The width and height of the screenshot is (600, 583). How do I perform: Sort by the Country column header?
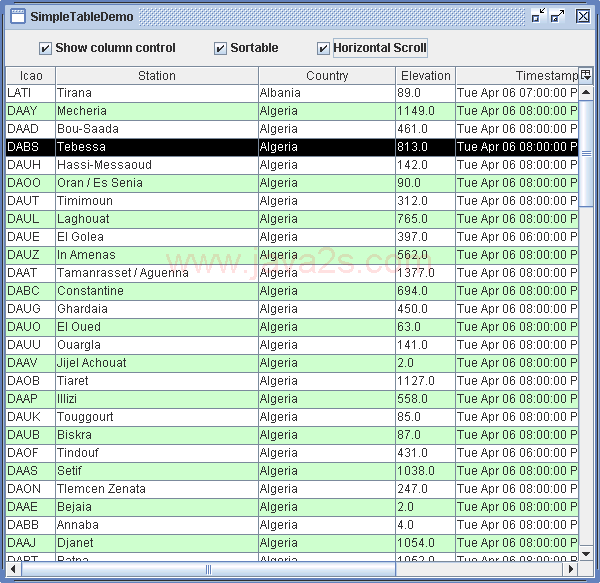[x=327, y=75]
